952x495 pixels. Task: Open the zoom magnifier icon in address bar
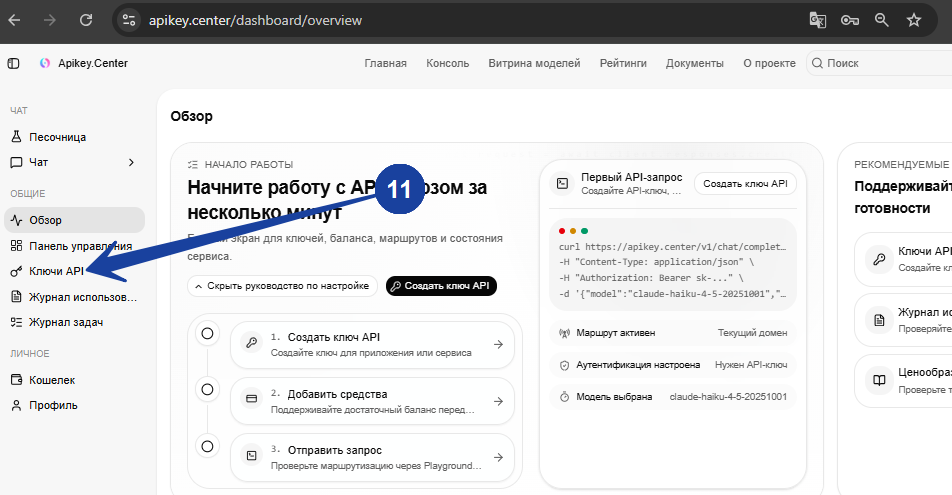coord(882,20)
